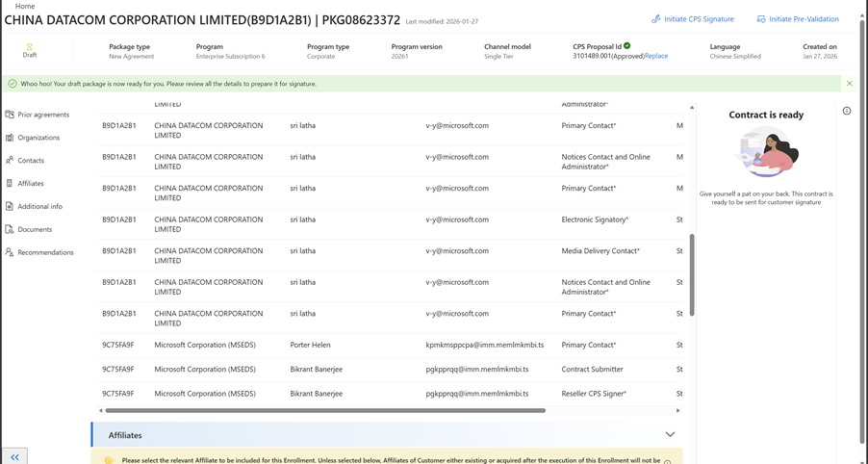The height and width of the screenshot is (464, 868).
Task: Collapse the sidebar with double-chevron button
Action: click(14, 457)
